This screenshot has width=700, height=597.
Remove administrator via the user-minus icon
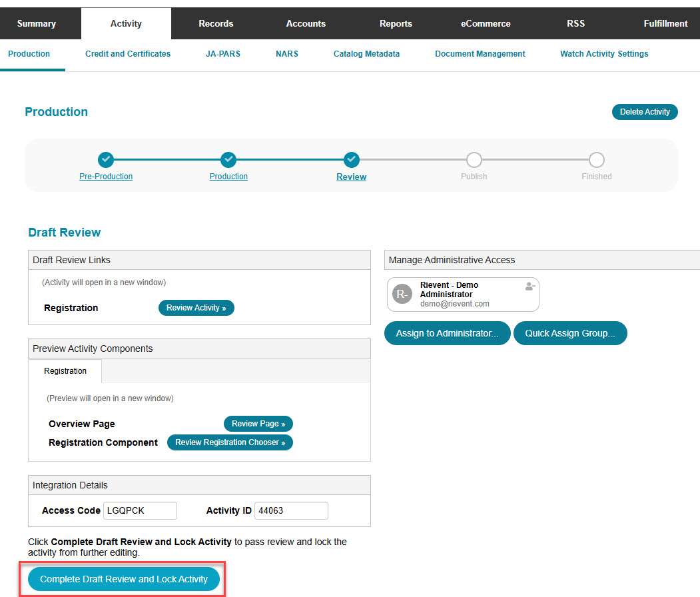pyautogui.click(x=530, y=287)
